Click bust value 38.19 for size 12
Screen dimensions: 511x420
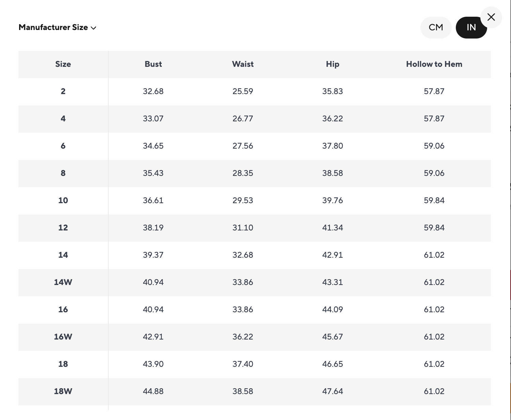click(x=153, y=228)
